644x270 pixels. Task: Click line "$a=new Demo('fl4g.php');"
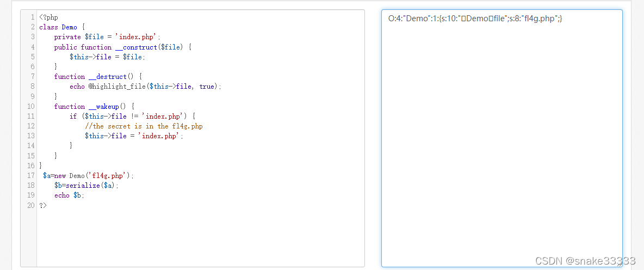pos(88,175)
